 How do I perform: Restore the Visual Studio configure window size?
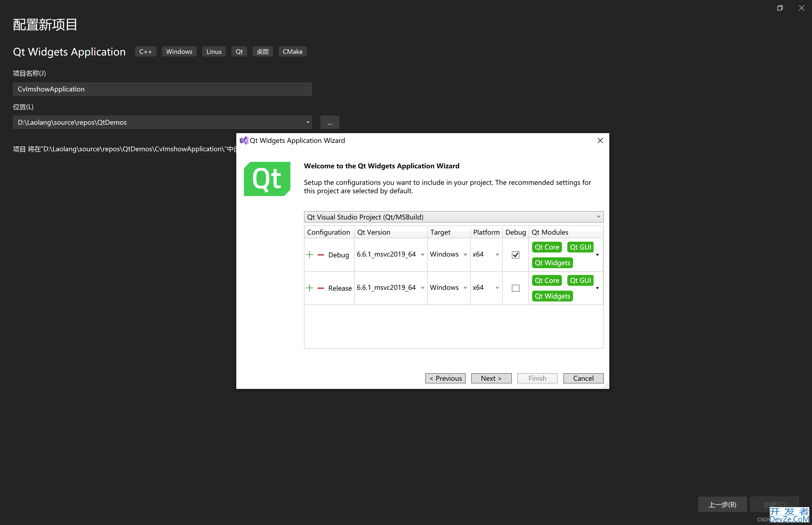click(780, 8)
